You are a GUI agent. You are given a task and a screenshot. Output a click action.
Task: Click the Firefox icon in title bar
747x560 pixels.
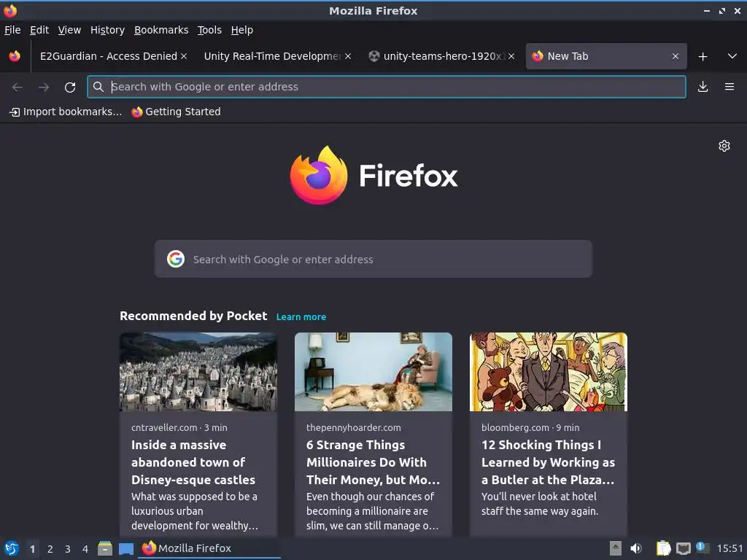[x=10, y=10]
